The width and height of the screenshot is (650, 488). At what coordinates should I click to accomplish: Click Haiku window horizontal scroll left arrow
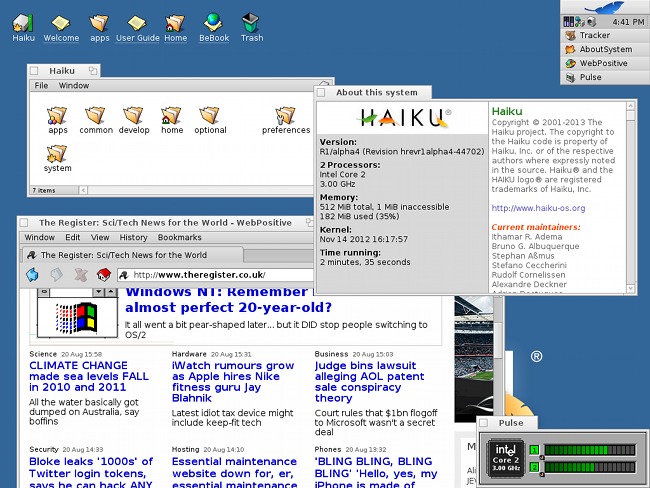(83, 190)
